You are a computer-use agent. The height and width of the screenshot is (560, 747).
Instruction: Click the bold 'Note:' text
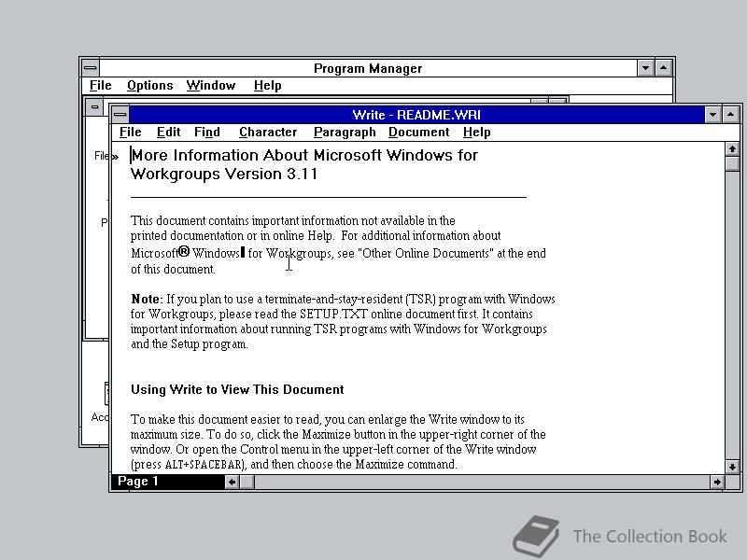tap(147, 299)
